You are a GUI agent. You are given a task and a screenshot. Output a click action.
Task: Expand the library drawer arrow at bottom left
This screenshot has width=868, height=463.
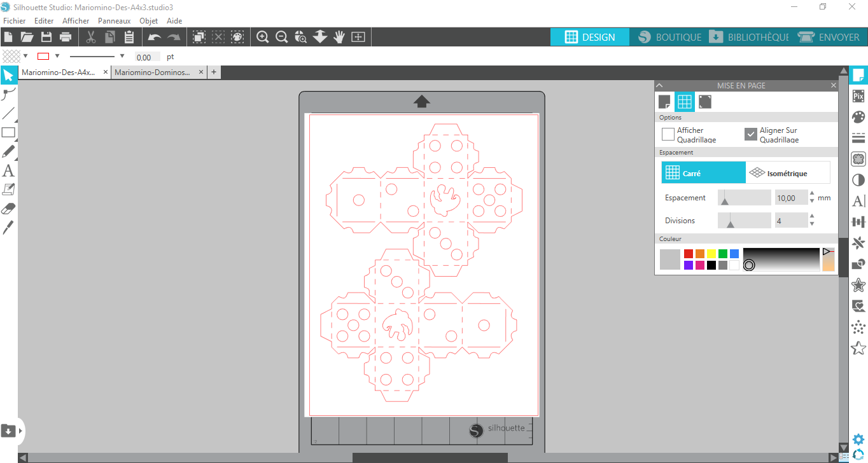20,431
